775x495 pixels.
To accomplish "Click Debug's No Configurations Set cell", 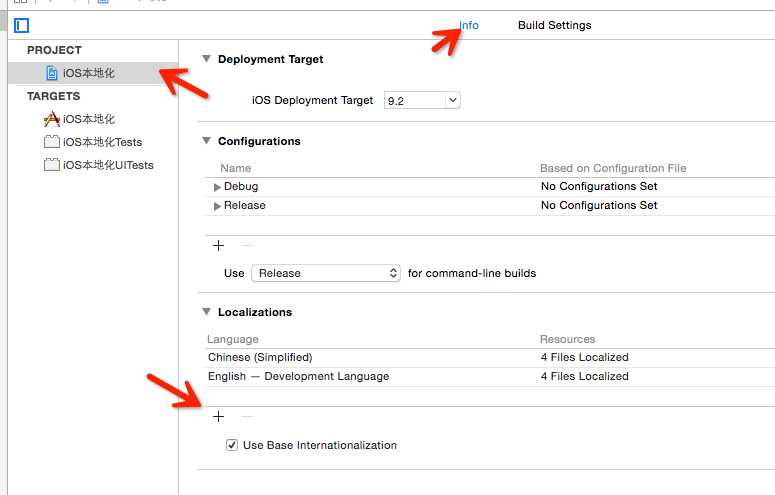I will (599, 186).
